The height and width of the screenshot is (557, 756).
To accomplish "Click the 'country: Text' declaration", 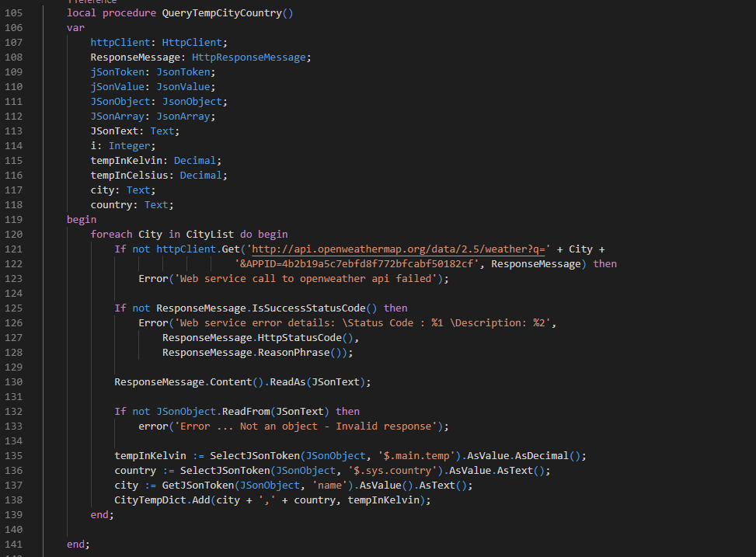I will tap(131, 205).
